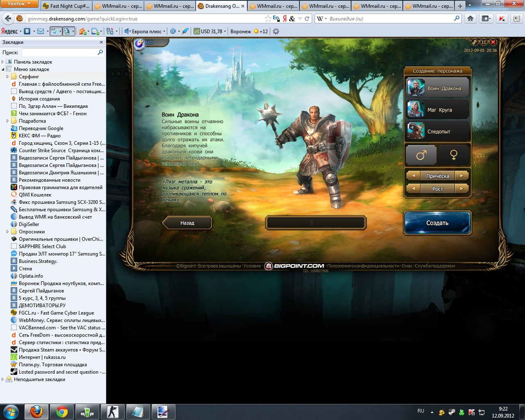Expand the Неподшитые закладки folder

click(2, 379)
